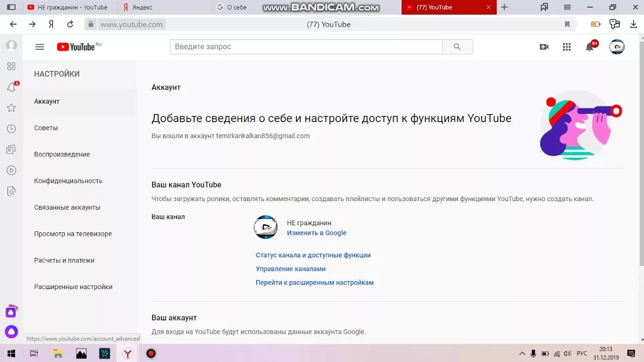
Task: Click 'Изменить в Google' link
Action: coord(316,233)
